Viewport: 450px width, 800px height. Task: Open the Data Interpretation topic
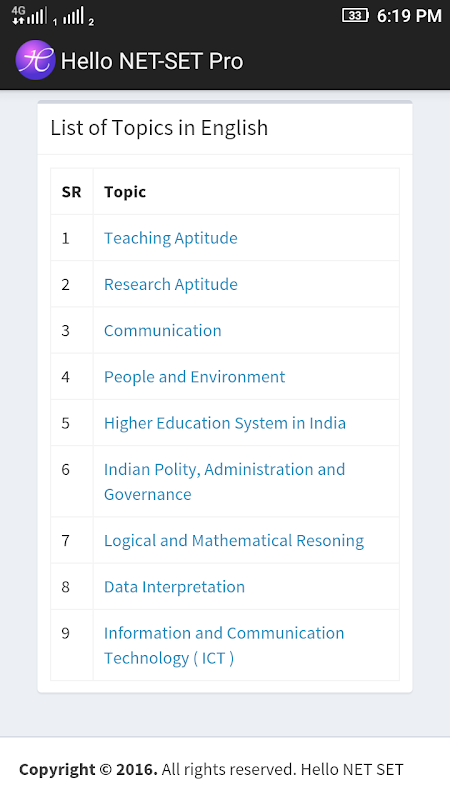174,587
